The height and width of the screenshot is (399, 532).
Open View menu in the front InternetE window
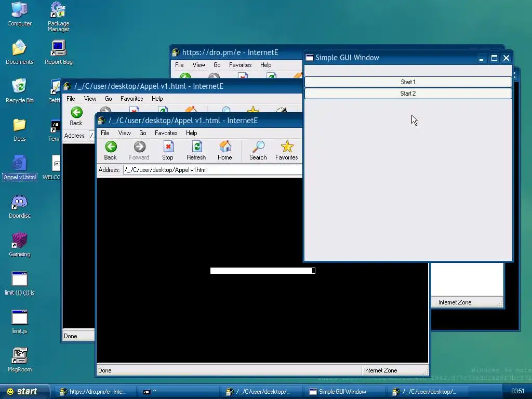click(125, 133)
